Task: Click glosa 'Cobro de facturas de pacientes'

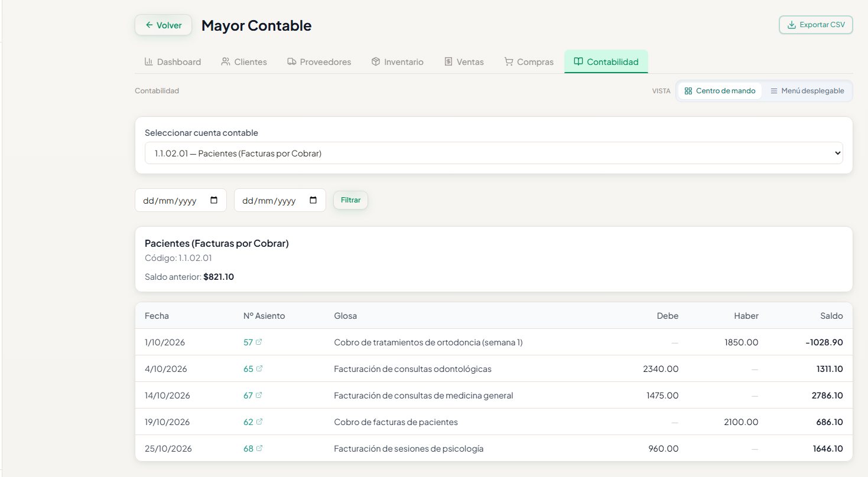Action: coord(396,422)
